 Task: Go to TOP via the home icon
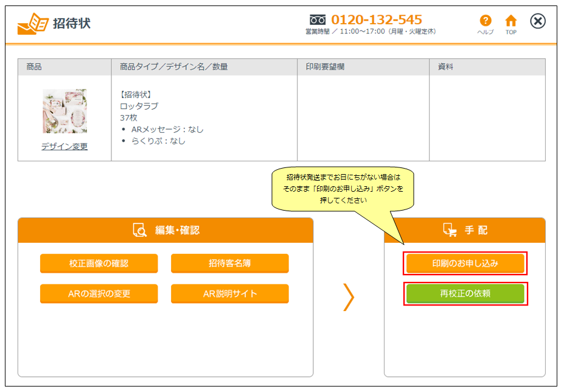(x=511, y=21)
